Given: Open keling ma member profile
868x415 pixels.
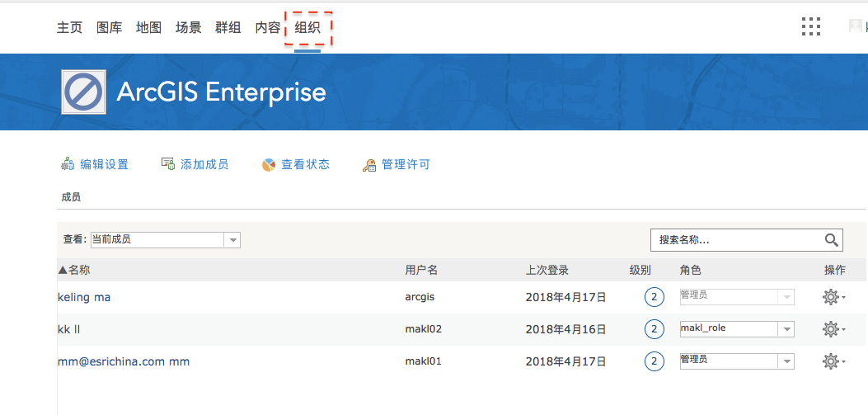Looking at the screenshot, I should coord(84,297).
